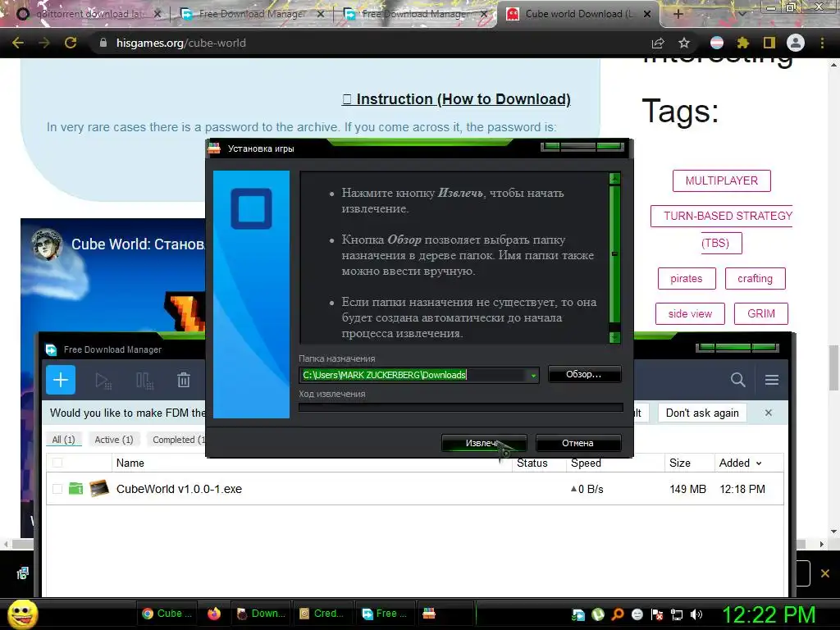This screenshot has height=630, width=840.
Task: Delete selected download with trash icon
Action: 184,381
